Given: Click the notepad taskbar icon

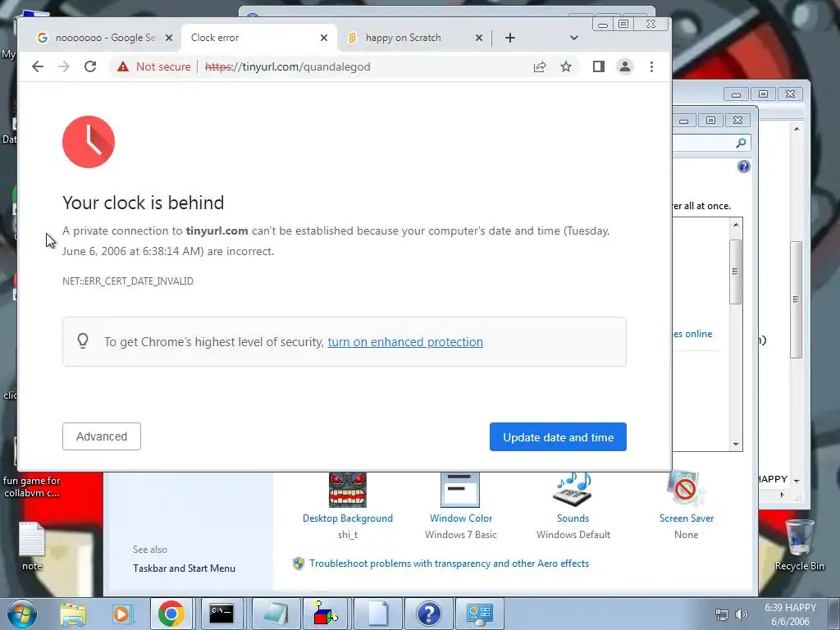Looking at the screenshot, I should pos(276,614).
